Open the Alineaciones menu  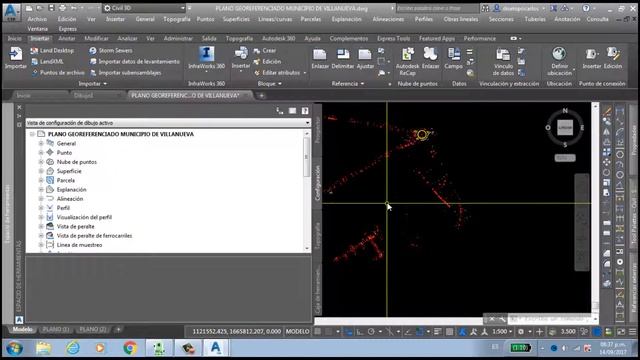[388, 19]
